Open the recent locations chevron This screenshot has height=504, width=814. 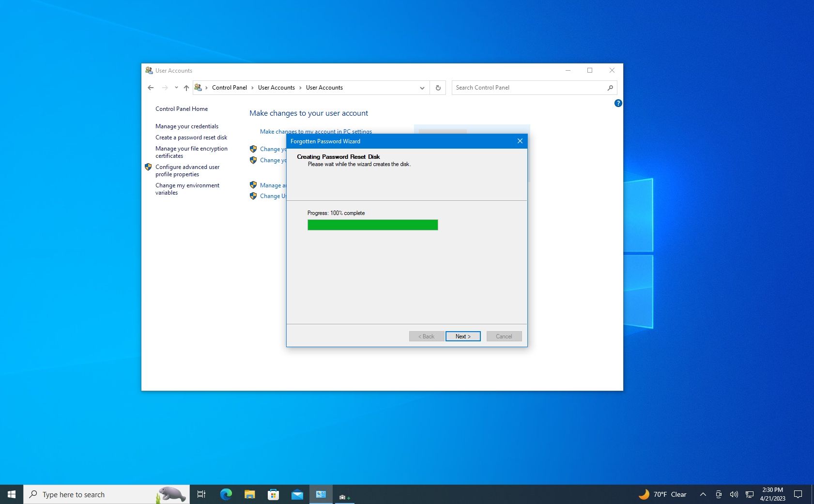click(175, 88)
